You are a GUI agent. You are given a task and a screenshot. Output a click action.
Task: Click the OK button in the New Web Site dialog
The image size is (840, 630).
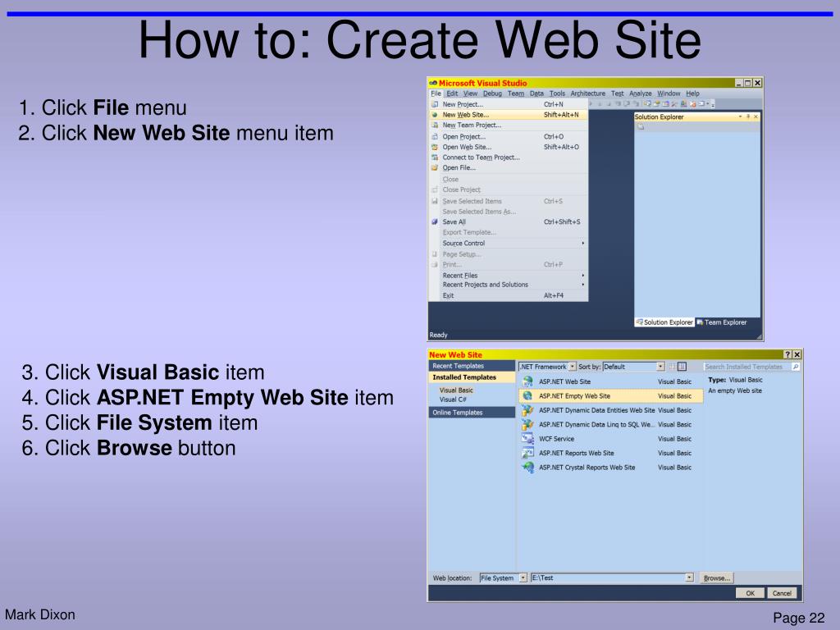[x=750, y=593]
